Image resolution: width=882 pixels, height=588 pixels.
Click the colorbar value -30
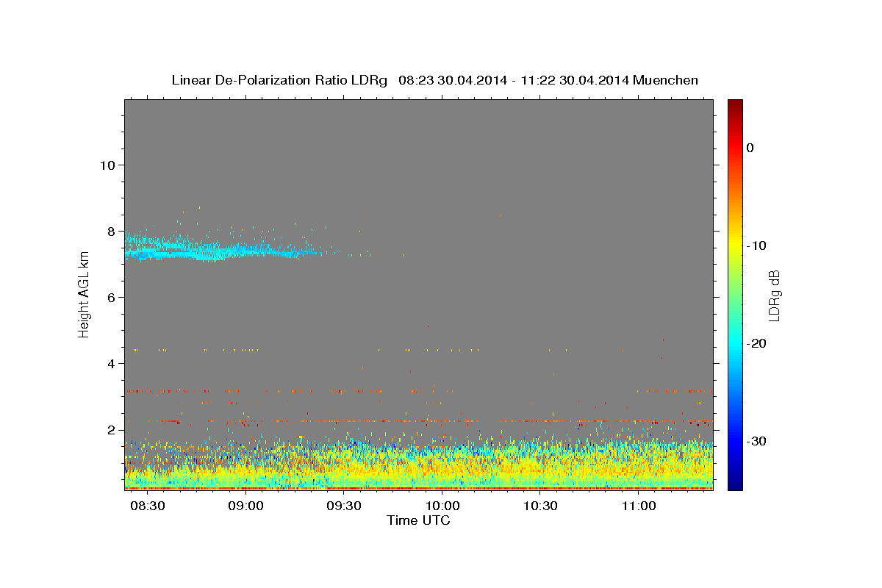click(x=758, y=441)
